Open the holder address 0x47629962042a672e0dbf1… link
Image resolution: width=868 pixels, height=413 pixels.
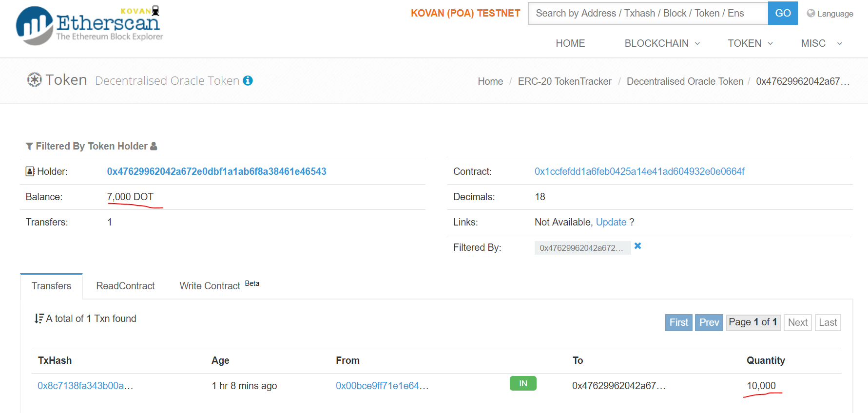[217, 171]
